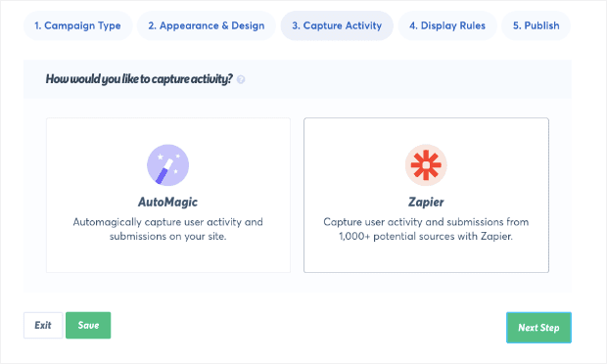Switch to Display Rules step

point(447,25)
